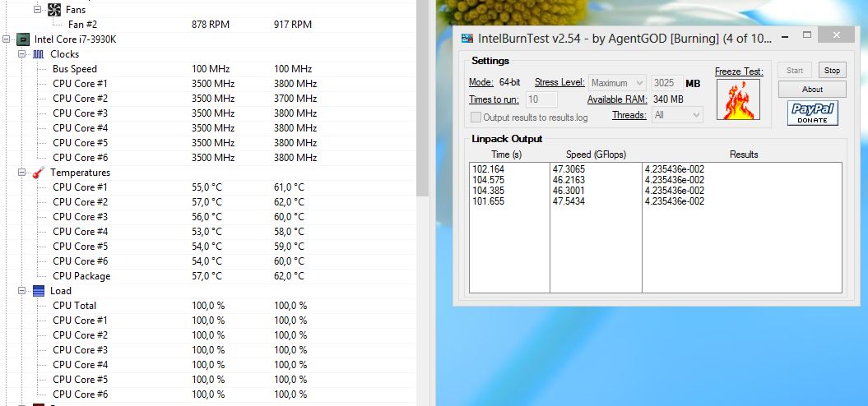868x406 pixels.
Task: Click the Temperatures thermometer icon
Action: pyautogui.click(x=38, y=173)
